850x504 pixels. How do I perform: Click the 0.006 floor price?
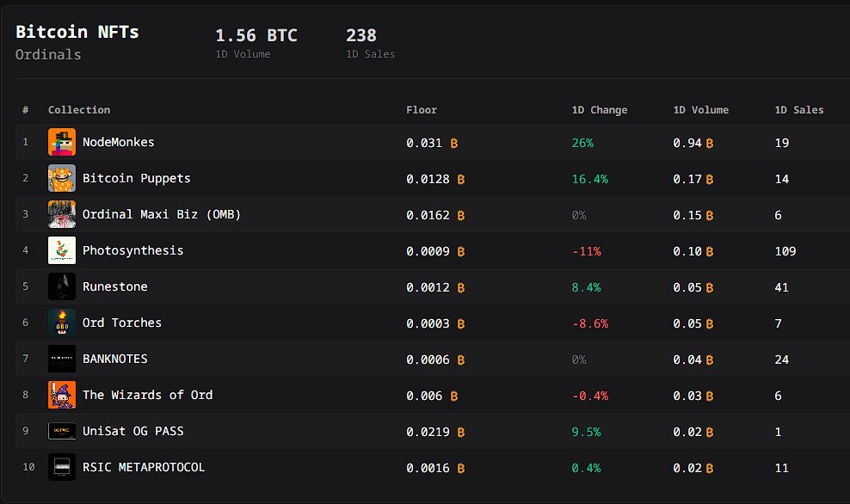click(x=424, y=396)
